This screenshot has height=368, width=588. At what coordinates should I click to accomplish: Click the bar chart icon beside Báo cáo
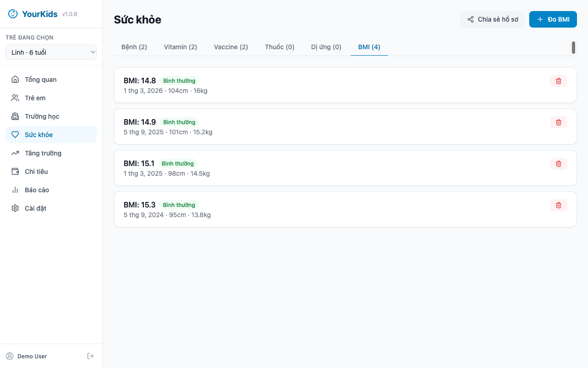pyautogui.click(x=15, y=190)
